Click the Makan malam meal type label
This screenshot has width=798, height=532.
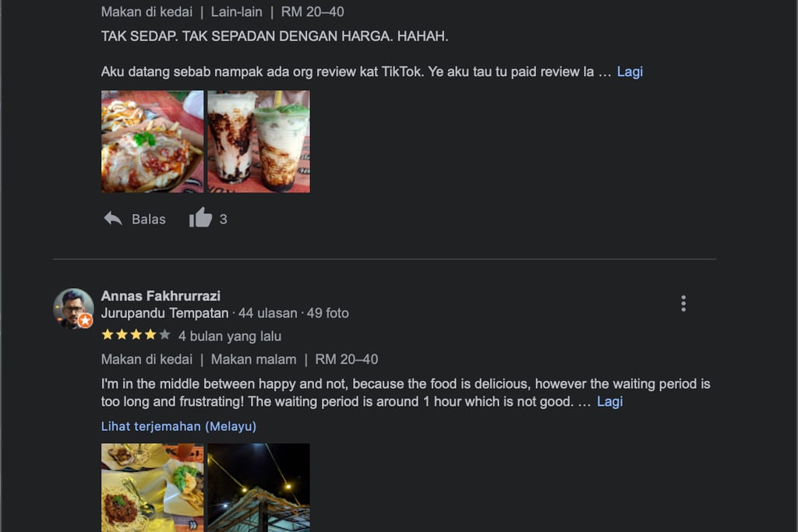(253, 360)
